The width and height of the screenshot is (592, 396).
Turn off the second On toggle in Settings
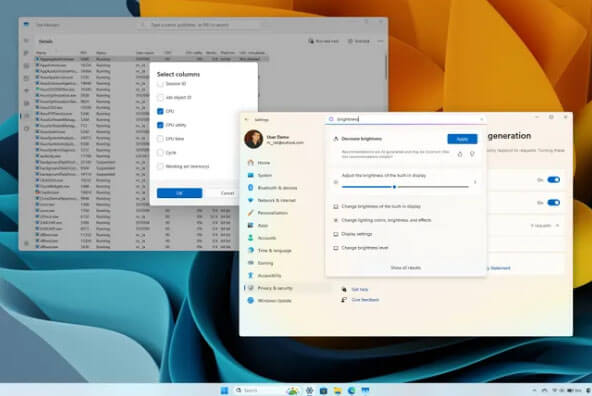[x=553, y=203]
